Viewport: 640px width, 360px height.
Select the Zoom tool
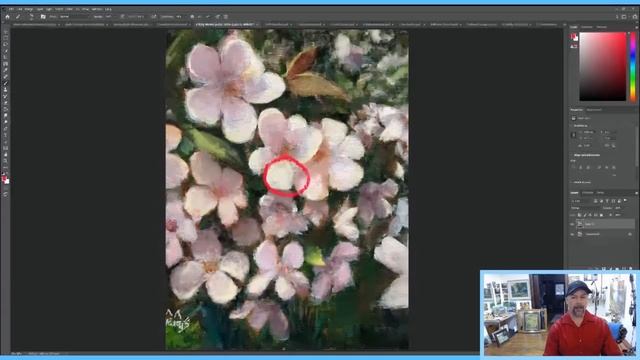click(5, 161)
